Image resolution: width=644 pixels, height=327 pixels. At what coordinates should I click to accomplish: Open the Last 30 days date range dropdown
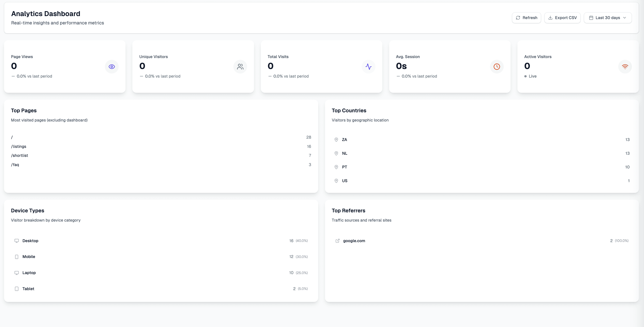click(607, 18)
